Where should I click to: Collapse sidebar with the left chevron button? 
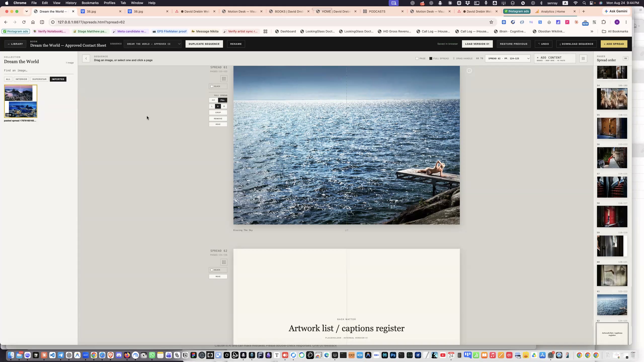click(x=86, y=58)
